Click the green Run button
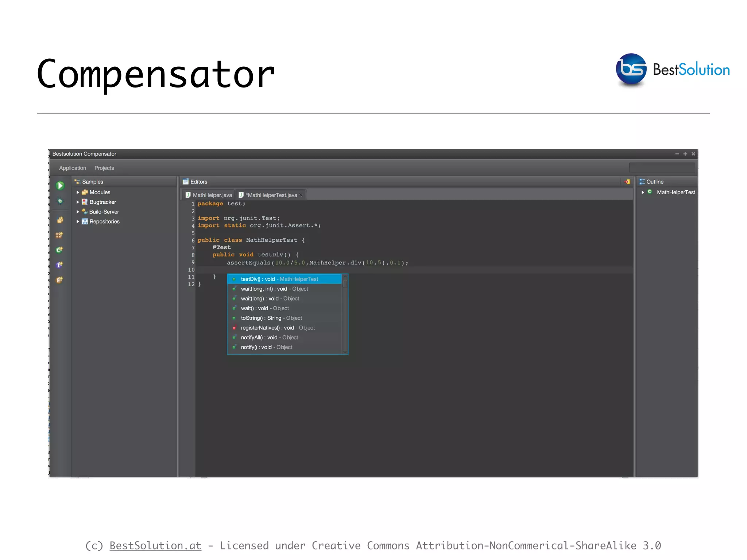Image resolution: width=747 pixels, height=560 pixels. click(x=60, y=186)
